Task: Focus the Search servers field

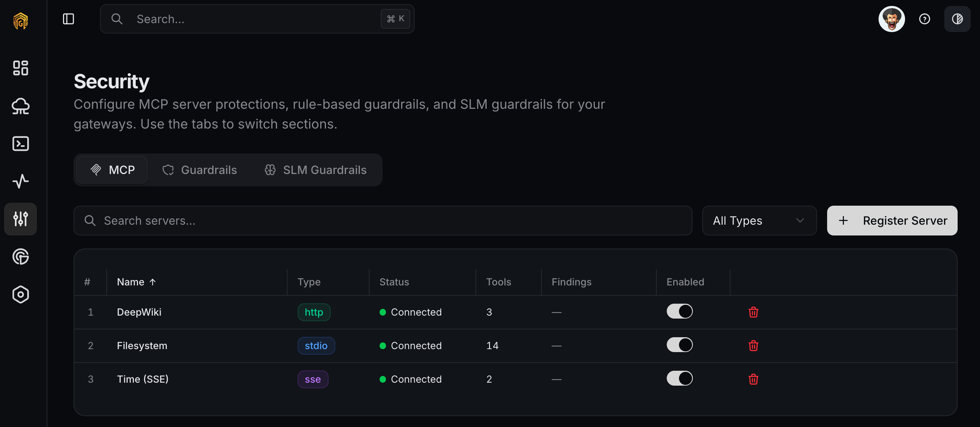Action: click(382, 221)
